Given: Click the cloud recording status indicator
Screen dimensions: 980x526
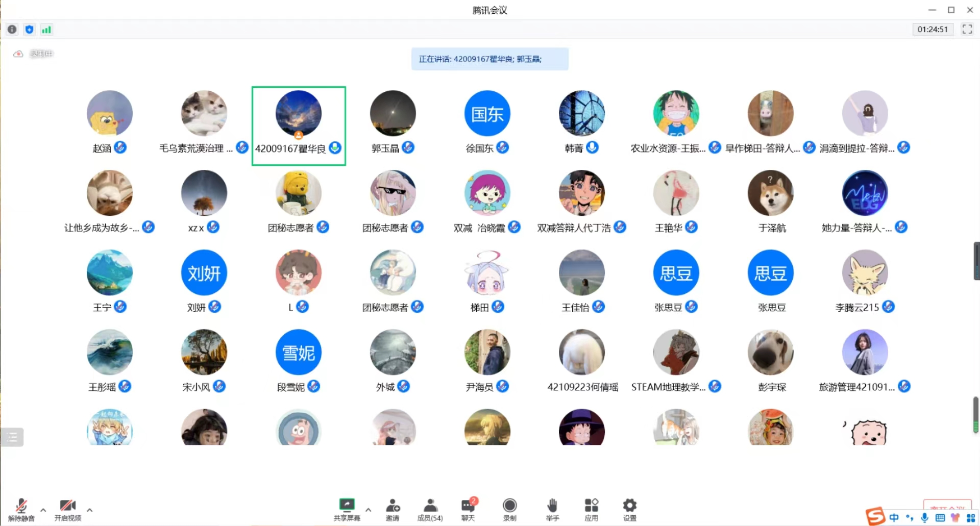Looking at the screenshot, I should [18, 54].
